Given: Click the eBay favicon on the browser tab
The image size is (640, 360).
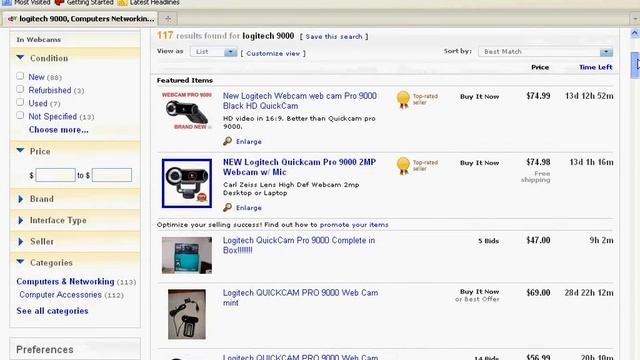Looking at the screenshot, I should click(x=12, y=19).
